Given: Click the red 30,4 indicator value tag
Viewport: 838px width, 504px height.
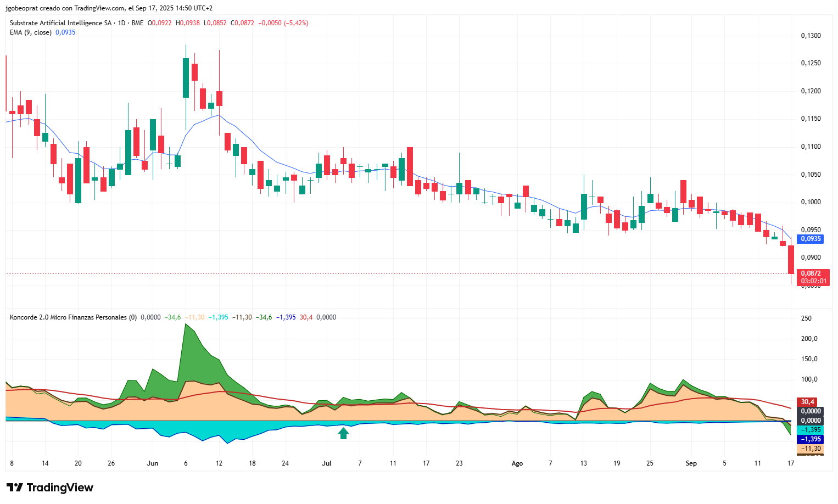Looking at the screenshot, I should tap(807, 402).
